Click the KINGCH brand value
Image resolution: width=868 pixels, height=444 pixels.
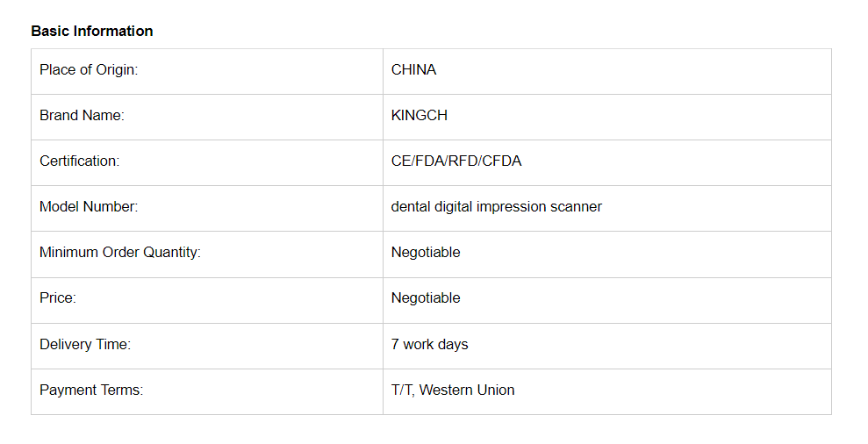coord(419,115)
